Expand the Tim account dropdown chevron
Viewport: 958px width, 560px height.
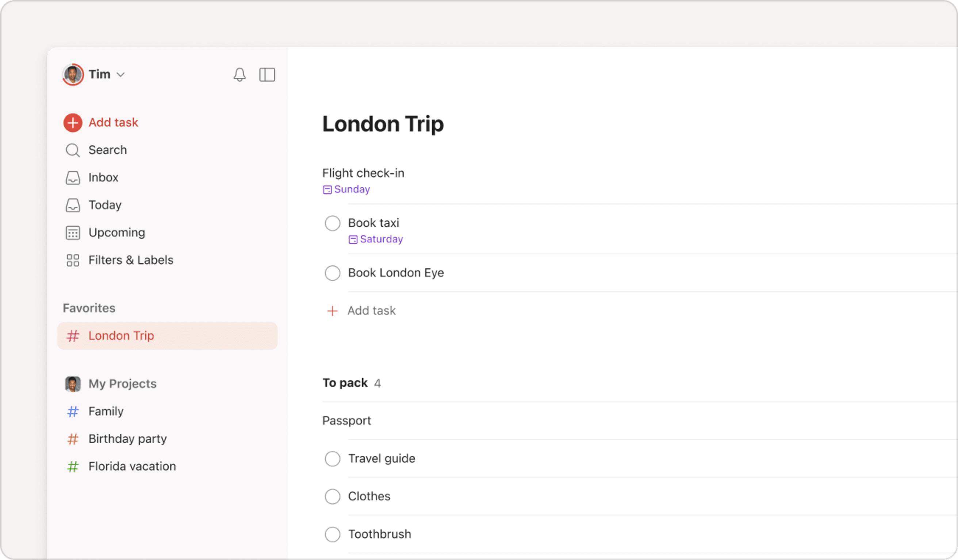(x=120, y=74)
